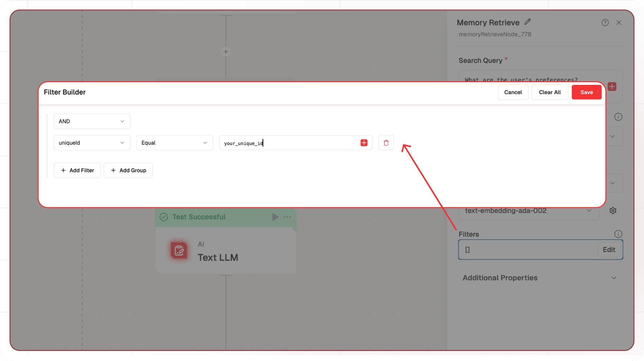Delete the uniqueId filter row with trash icon

pos(386,143)
